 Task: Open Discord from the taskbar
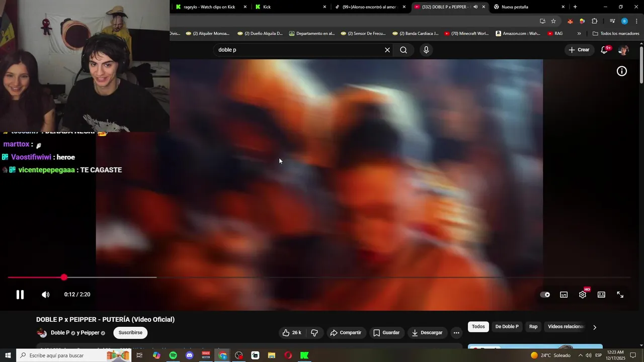pyautogui.click(x=190, y=355)
